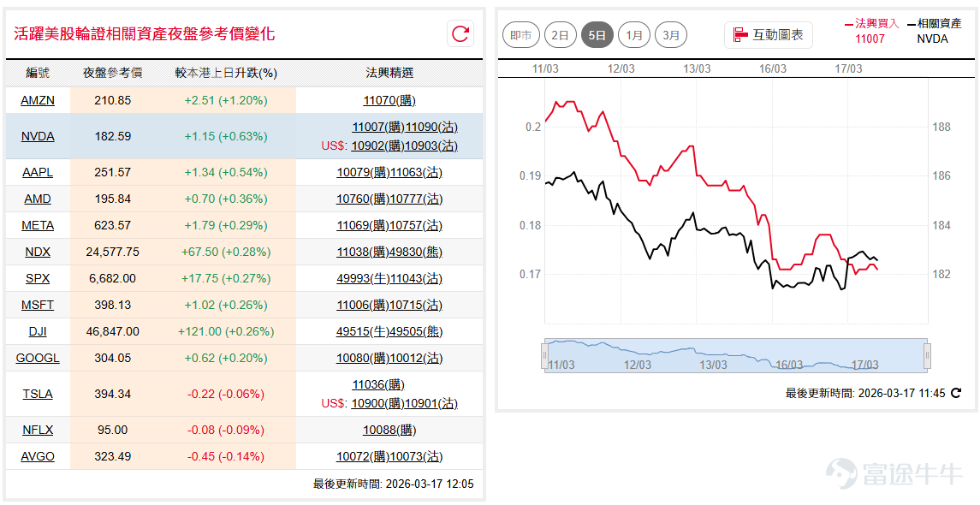Switch chart to 即市 intraday view
This screenshot has height=505, width=980.
pyautogui.click(x=520, y=35)
